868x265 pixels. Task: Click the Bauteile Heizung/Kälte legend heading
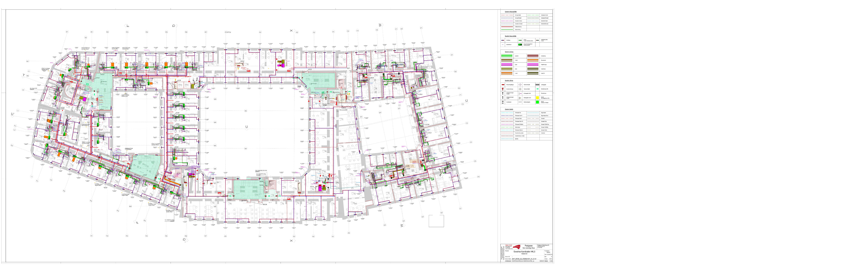[511, 36]
